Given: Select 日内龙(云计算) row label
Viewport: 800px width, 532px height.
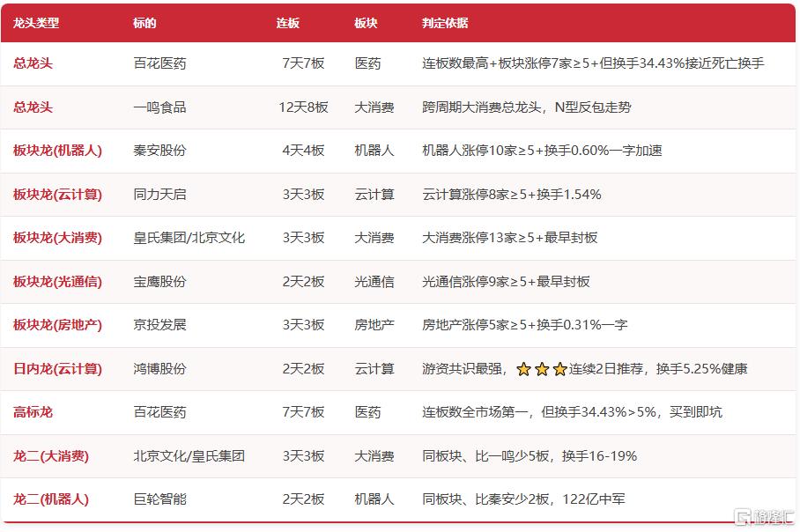Looking at the screenshot, I should click(x=57, y=369).
